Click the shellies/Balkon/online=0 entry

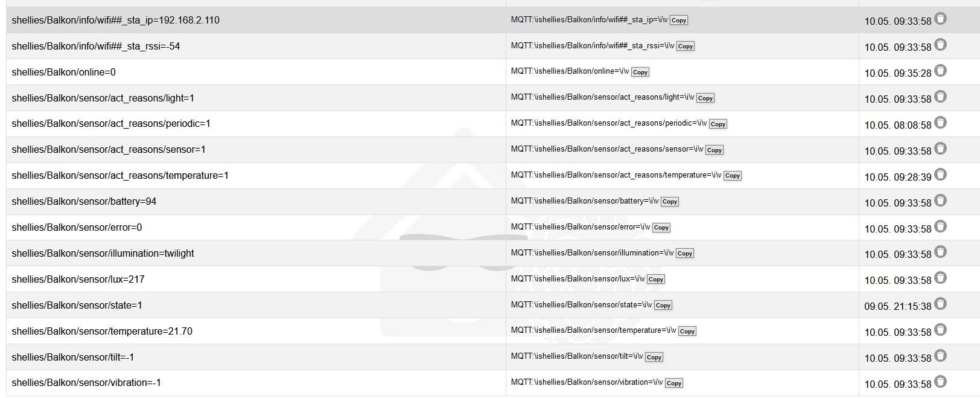[x=63, y=72]
